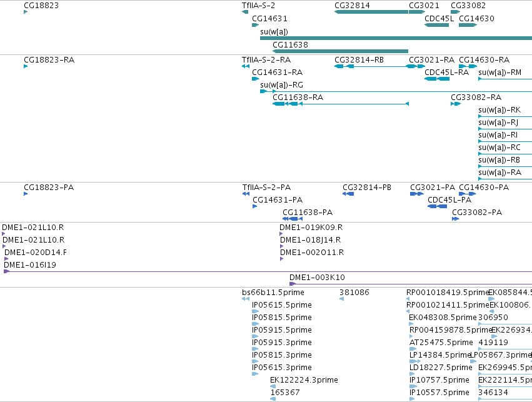Select the gene bar beneath CG32814 label
Image resolution: width=532 pixels, height=402 pixels.
371,12
